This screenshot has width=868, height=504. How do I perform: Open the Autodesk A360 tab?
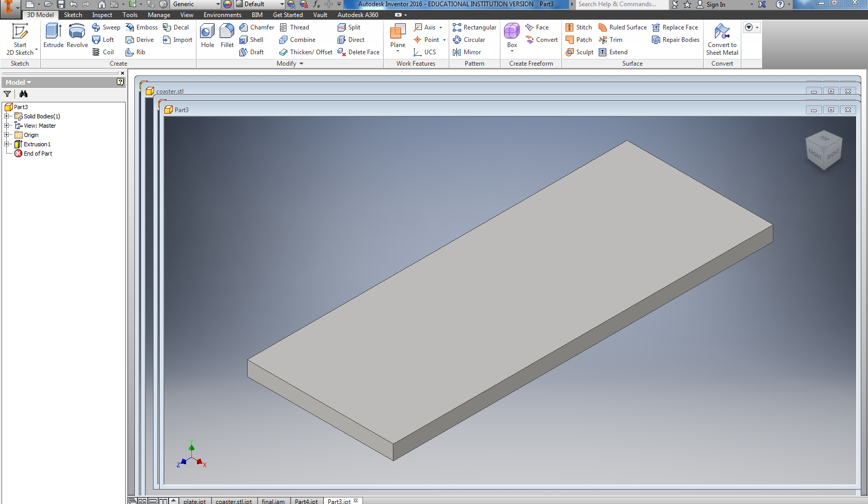point(358,15)
